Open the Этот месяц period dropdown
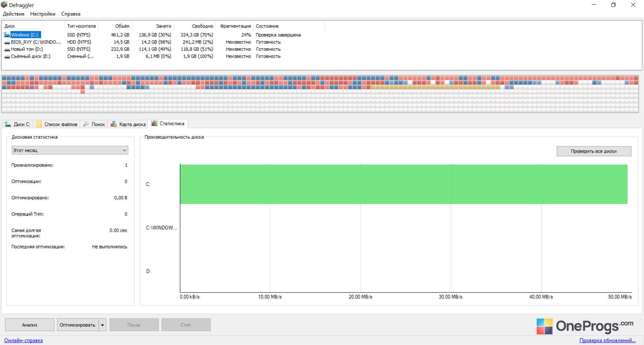Viewport: 644px width, 345px height. [x=70, y=150]
